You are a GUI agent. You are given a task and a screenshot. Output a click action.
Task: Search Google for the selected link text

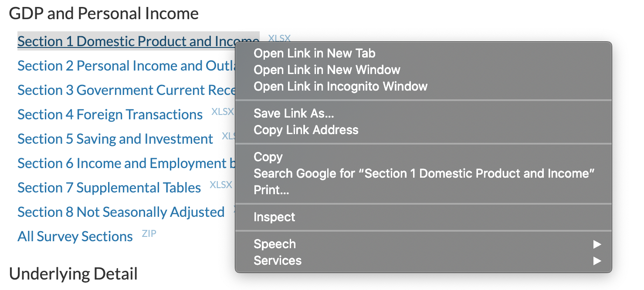click(x=424, y=173)
